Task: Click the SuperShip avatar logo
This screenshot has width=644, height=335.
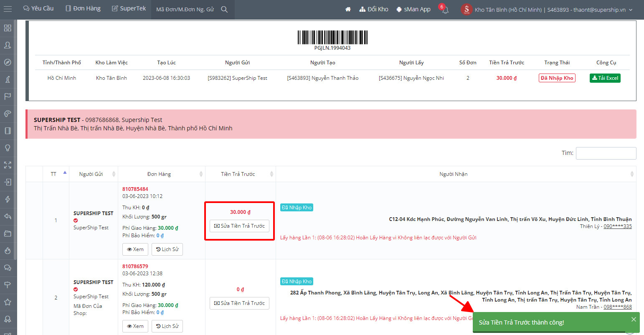Action: coord(467,9)
